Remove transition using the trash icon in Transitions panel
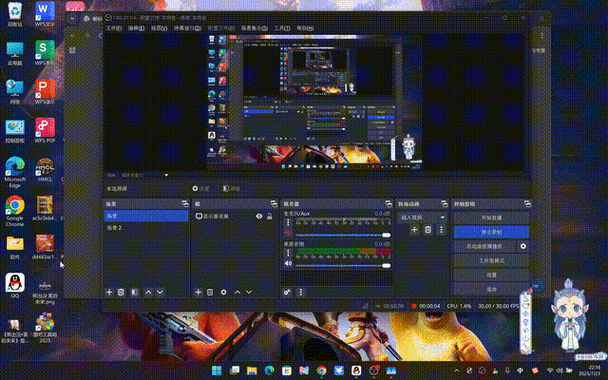The height and width of the screenshot is (380, 608). [x=428, y=230]
